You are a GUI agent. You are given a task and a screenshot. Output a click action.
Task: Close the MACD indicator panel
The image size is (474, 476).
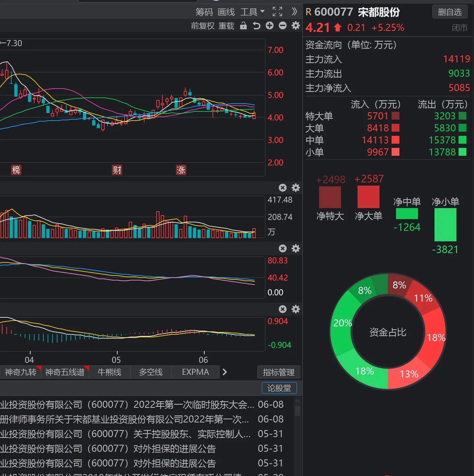[x=282, y=309]
